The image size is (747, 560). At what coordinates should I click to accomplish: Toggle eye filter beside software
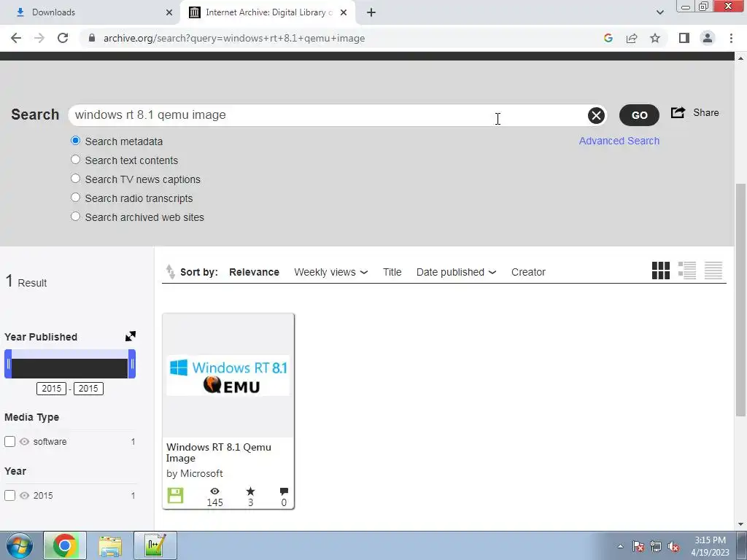pyautogui.click(x=24, y=441)
